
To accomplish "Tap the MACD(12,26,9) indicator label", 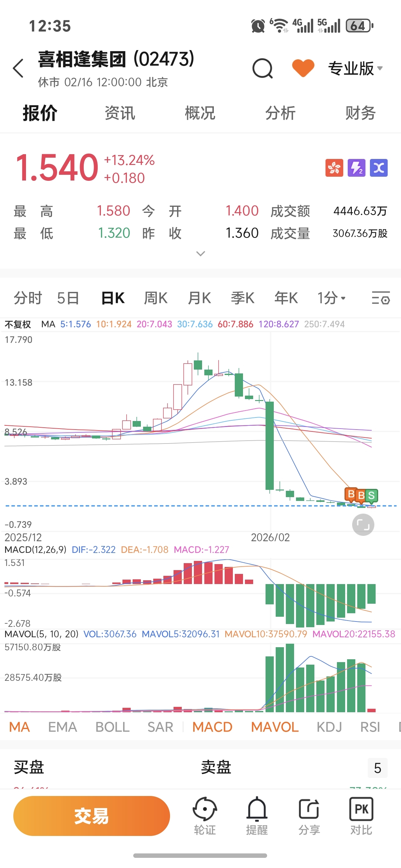I will (x=36, y=549).
